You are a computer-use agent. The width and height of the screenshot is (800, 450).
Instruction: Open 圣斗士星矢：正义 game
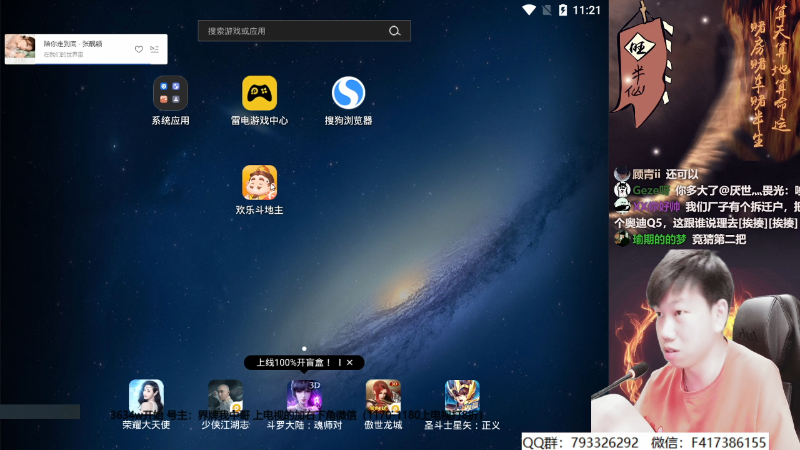(x=462, y=396)
